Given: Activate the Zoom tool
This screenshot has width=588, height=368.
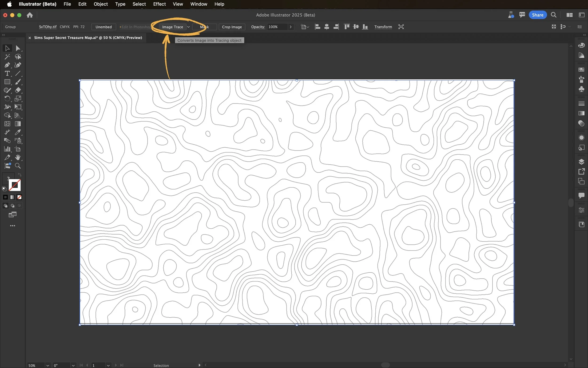Looking at the screenshot, I should click(x=18, y=166).
